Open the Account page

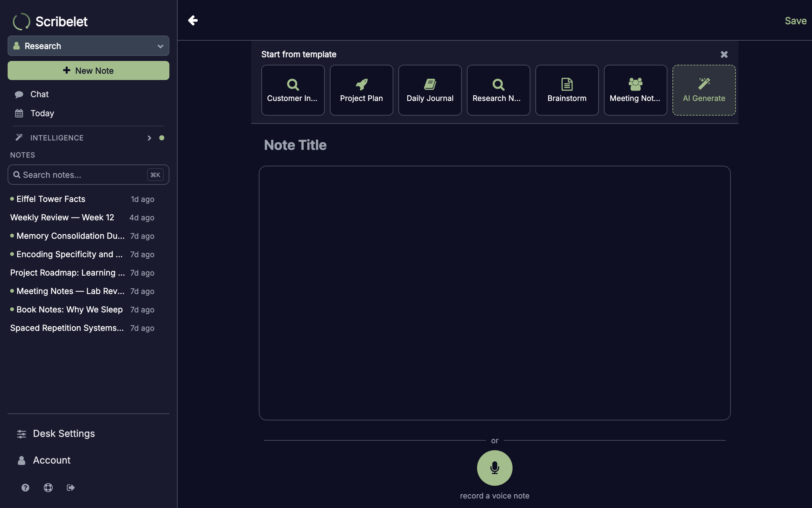(88, 460)
